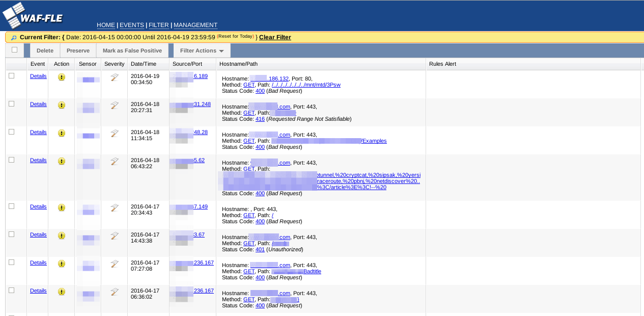Click severity icon for 2016-04-18 06:43:22 event
644x316 pixels.
[115, 161]
